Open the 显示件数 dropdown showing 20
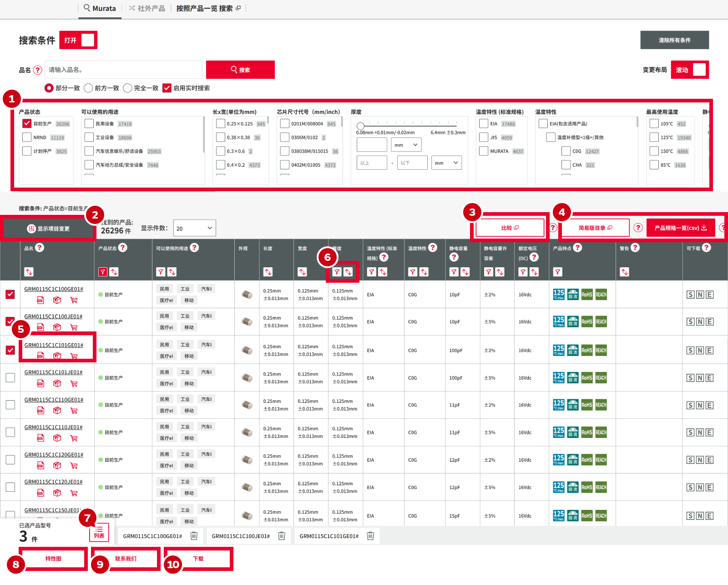Image resolution: width=728 pixels, height=585 pixels. 195,228
